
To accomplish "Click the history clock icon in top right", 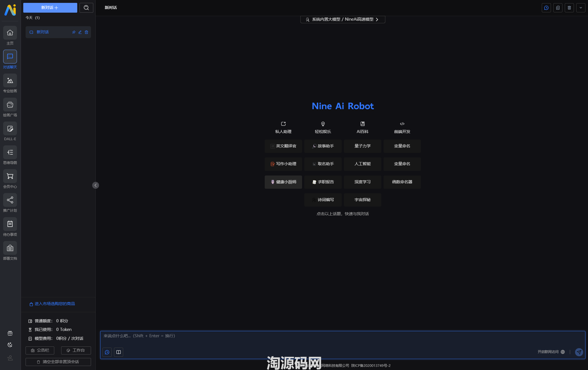I will point(546,8).
